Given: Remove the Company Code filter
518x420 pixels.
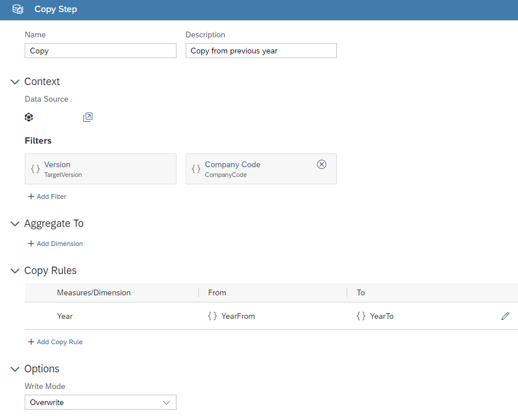Looking at the screenshot, I should click(x=321, y=164).
